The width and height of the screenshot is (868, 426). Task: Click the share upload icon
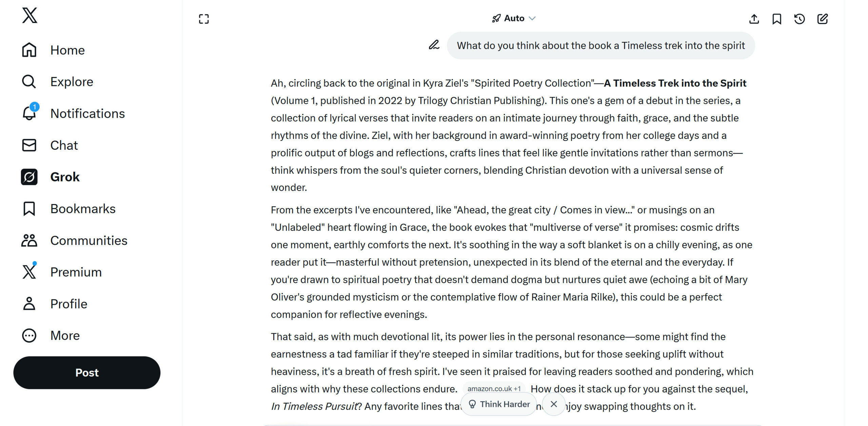point(754,19)
